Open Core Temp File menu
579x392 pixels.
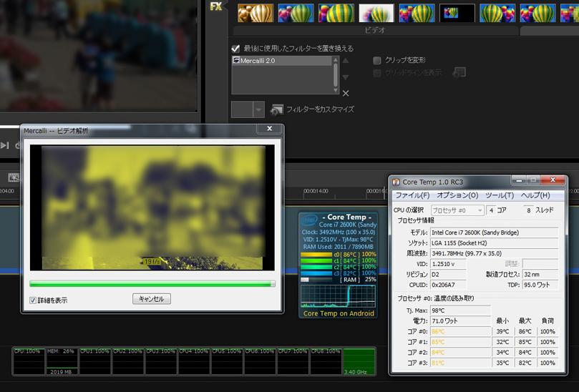[412, 195]
